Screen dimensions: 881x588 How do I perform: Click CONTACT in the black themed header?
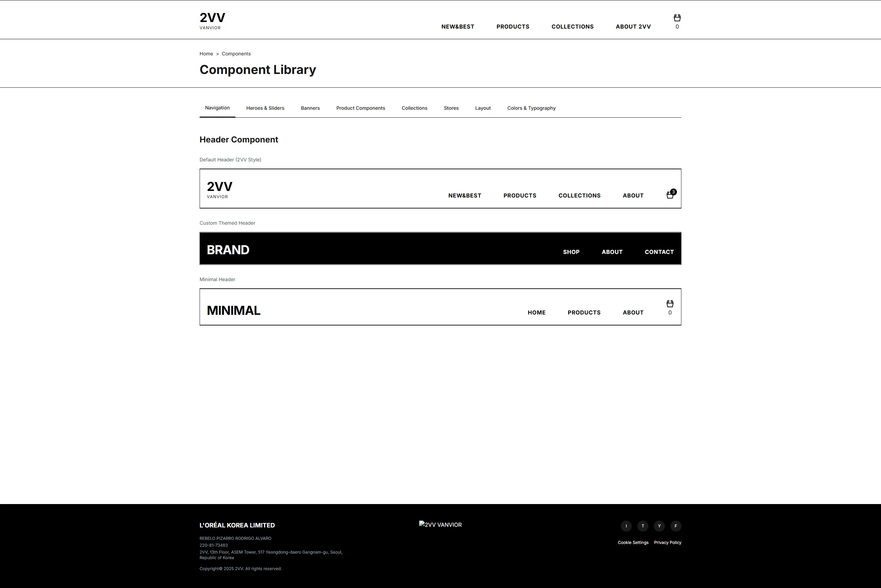pos(659,252)
